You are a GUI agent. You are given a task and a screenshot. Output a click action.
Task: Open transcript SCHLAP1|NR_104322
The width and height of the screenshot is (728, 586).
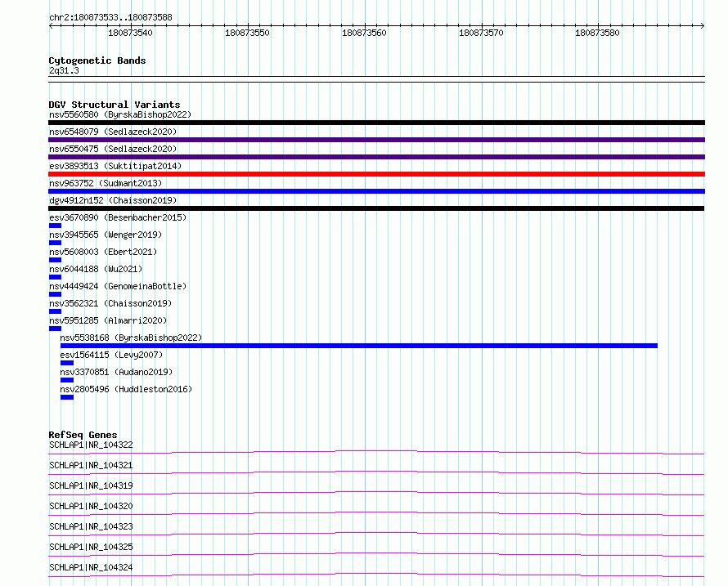[x=91, y=445]
